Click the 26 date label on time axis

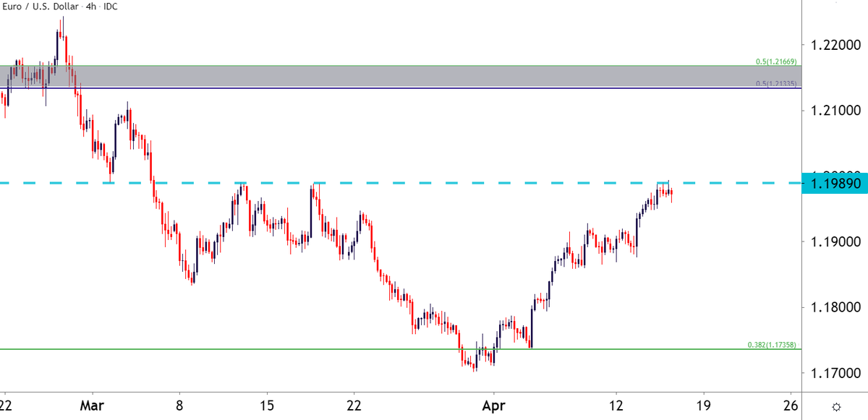(791, 405)
